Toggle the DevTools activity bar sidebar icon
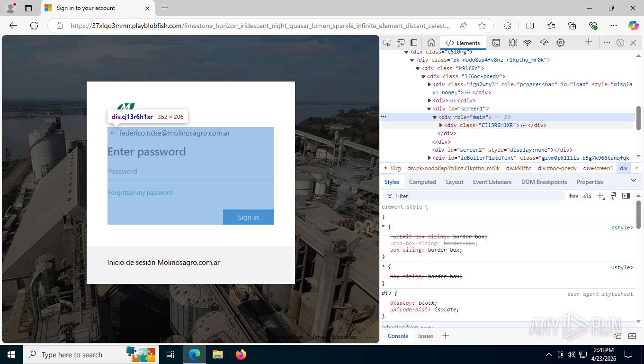The height and width of the screenshot is (364, 644). click(414, 43)
